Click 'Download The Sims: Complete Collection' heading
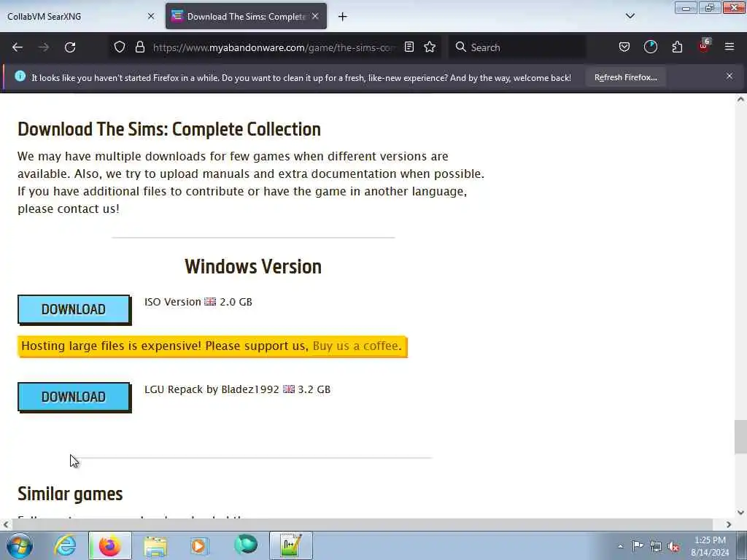 tap(169, 130)
